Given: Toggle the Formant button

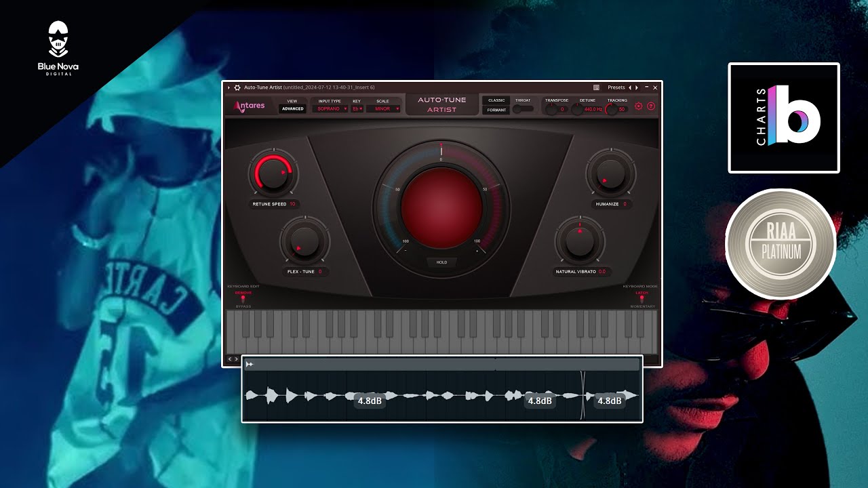Looking at the screenshot, I should (496, 110).
